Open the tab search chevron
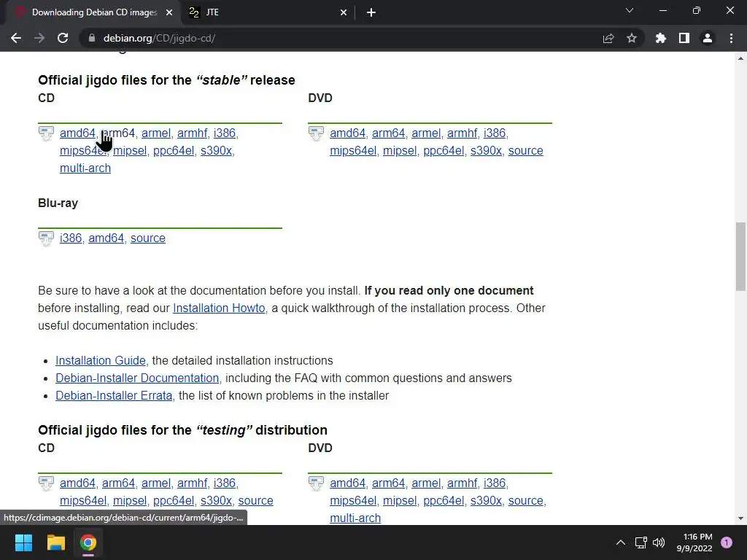This screenshot has width=747, height=560. [630, 10]
